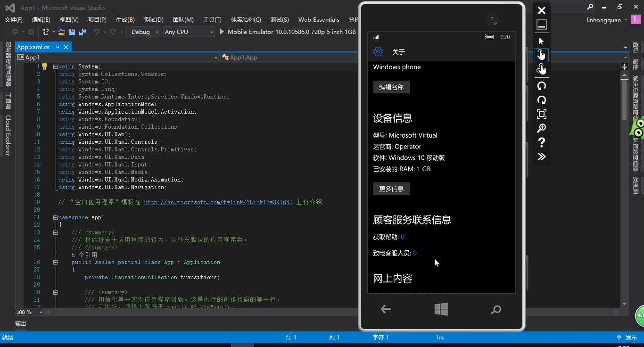
Task: Click the editor split-view handle
Action: tap(625, 66)
